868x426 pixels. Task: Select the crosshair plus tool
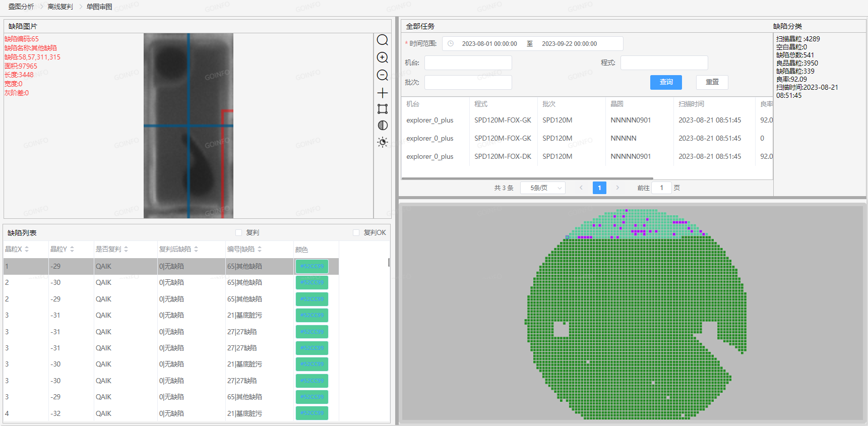383,93
